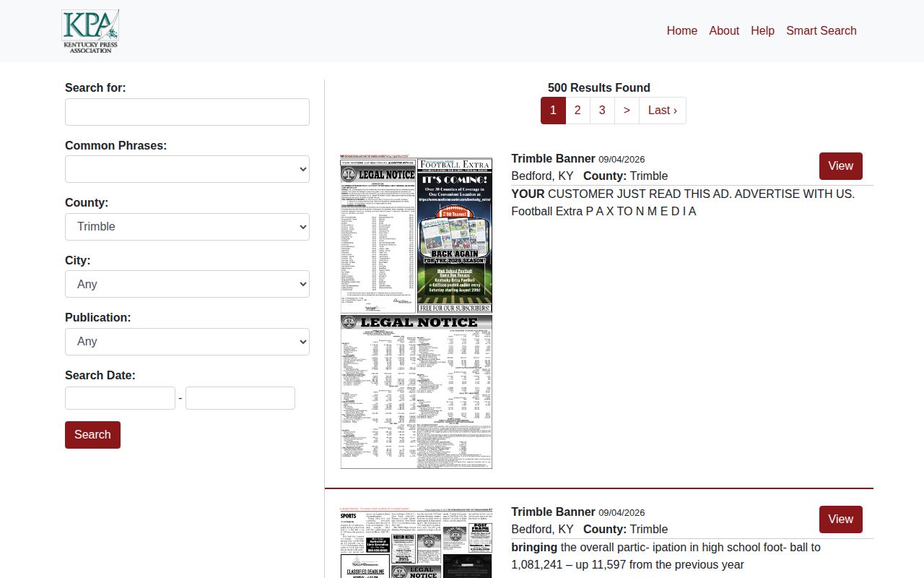Viewport: 924px width, 578px height.
Task: Open the Help link
Action: pyautogui.click(x=762, y=30)
